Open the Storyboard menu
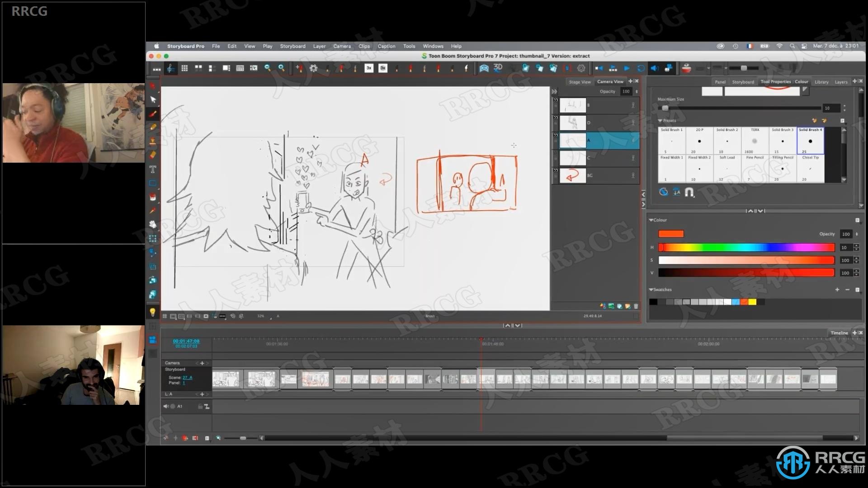868x488 pixels. pos(292,46)
